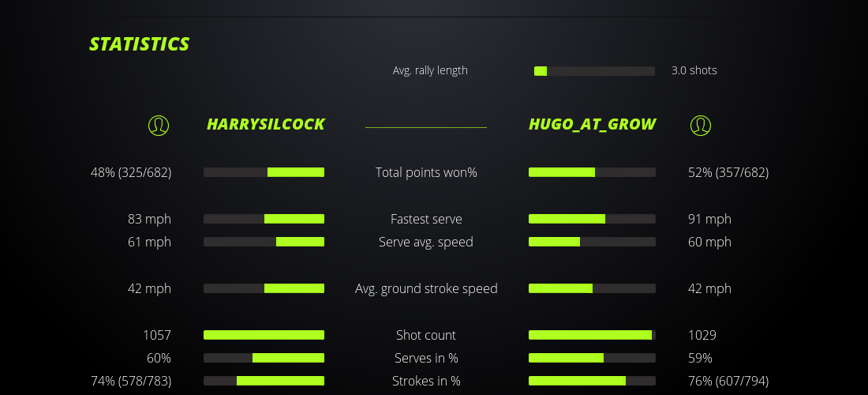Click the STATISTICS heading
Screen dimensions: 868x395
click(140, 44)
